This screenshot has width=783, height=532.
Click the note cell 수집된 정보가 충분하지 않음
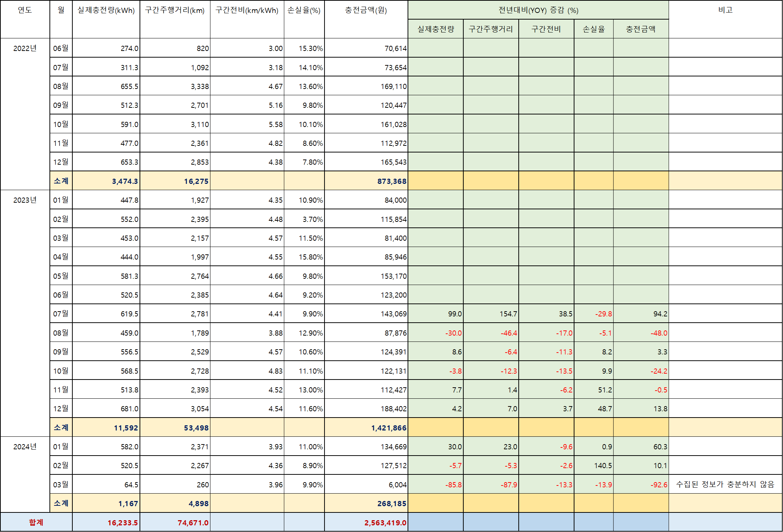click(725, 484)
